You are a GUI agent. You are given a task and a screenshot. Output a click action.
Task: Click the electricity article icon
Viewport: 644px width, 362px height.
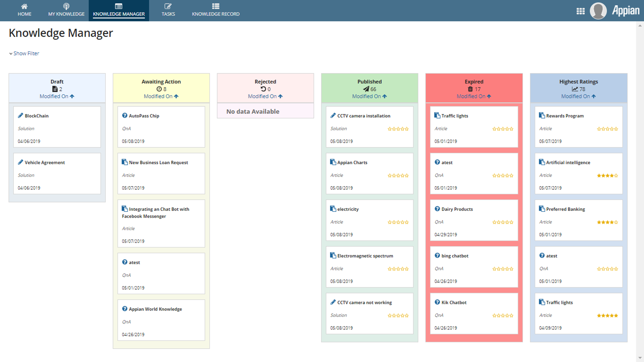[x=333, y=209]
